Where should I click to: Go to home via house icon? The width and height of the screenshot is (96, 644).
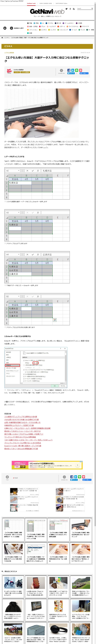coord(4,28)
